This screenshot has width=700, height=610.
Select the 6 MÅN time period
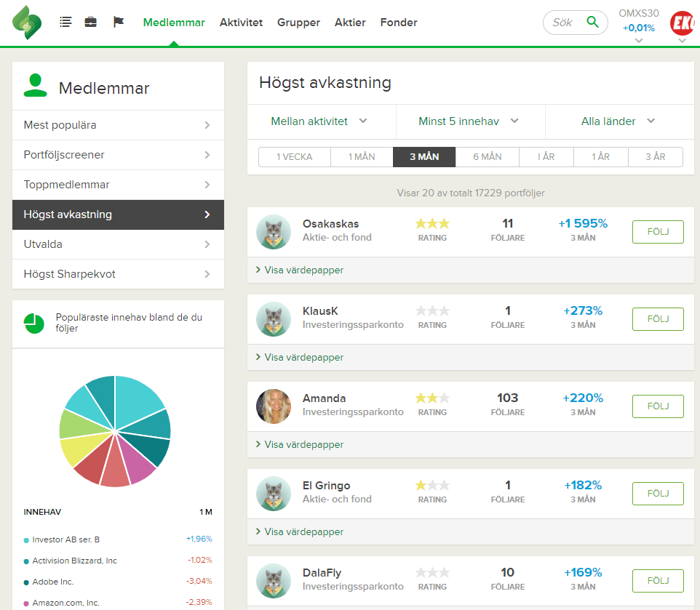pyautogui.click(x=487, y=157)
